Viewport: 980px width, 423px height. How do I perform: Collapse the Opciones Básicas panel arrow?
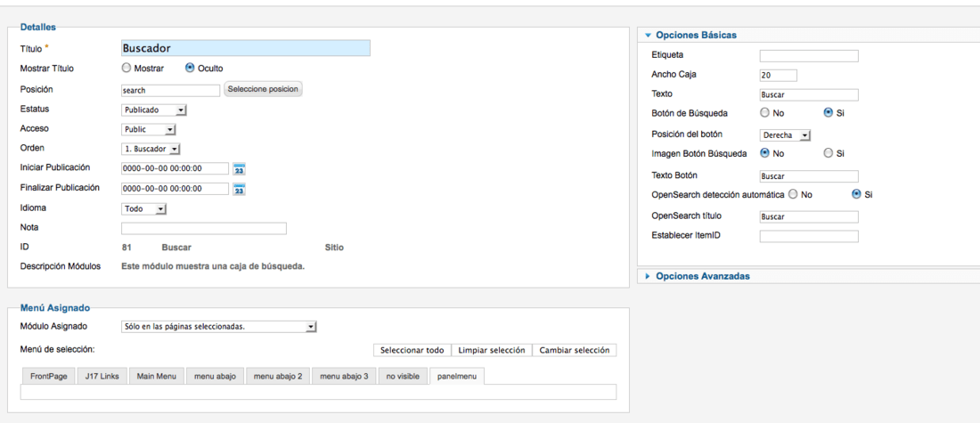pos(648,35)
